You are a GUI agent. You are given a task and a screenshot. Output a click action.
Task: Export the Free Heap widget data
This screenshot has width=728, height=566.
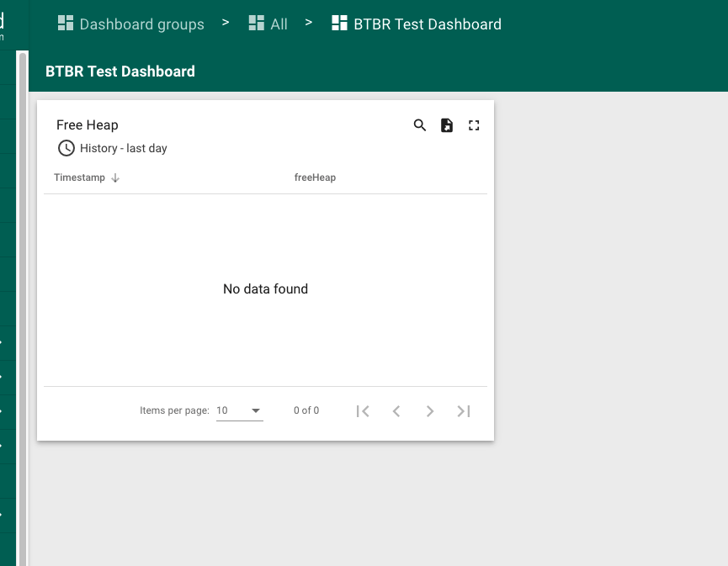tap(447, 124)
